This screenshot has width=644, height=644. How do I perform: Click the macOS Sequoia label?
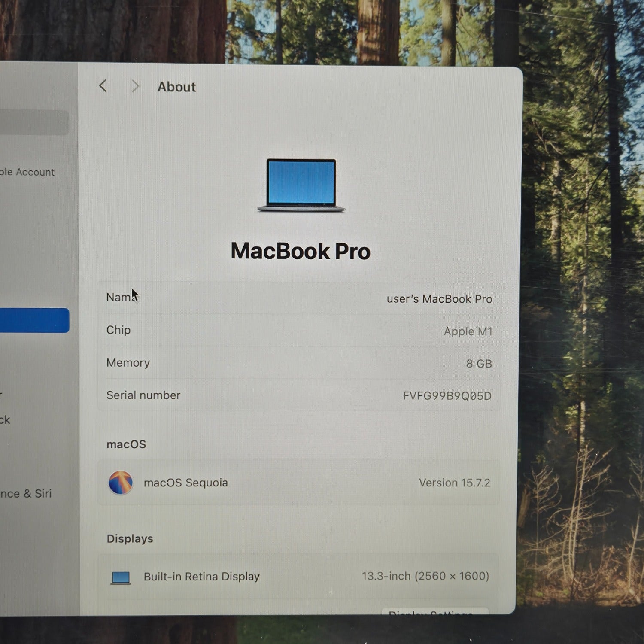(185, 483)
